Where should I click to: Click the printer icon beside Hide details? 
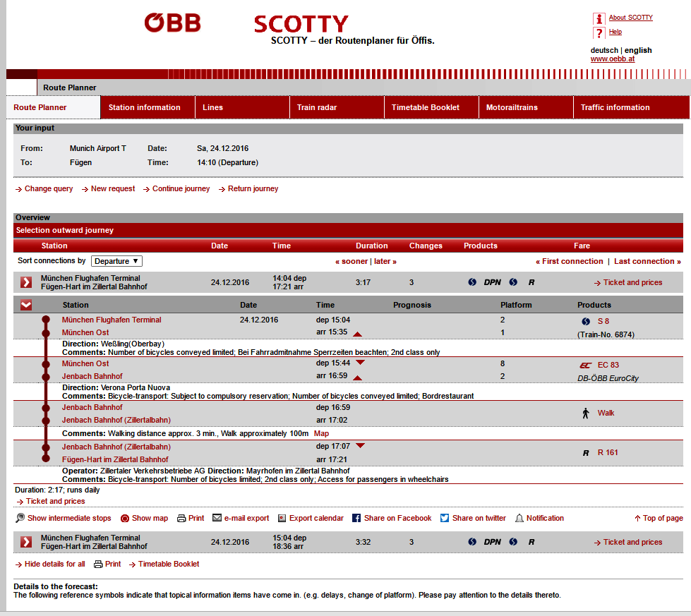98,564
